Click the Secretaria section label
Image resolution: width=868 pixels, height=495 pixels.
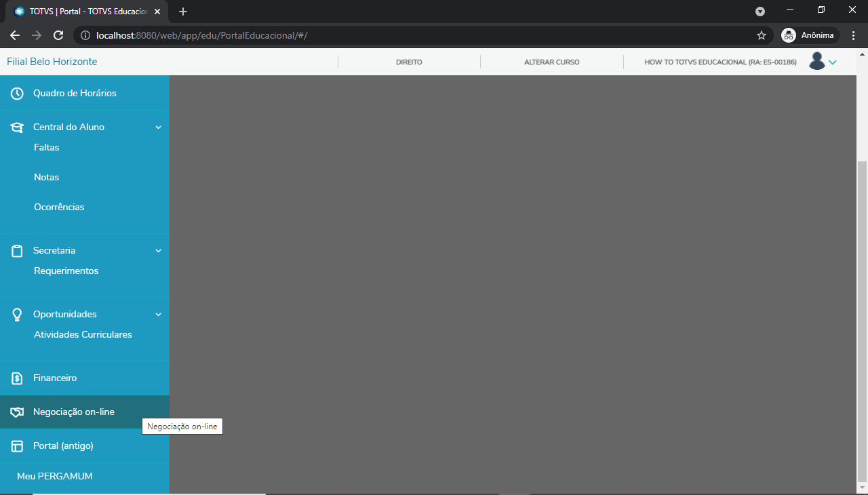[54, 251]
